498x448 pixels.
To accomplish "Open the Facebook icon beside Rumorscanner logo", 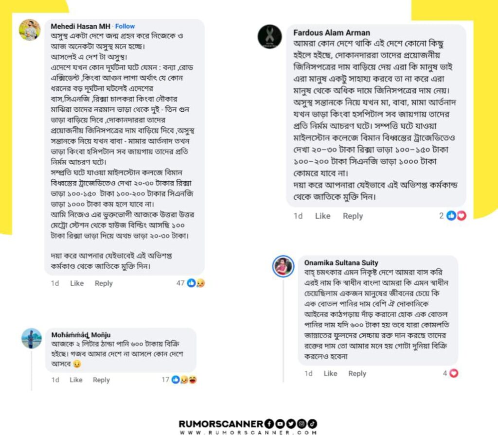I will [x=269, y=424].
